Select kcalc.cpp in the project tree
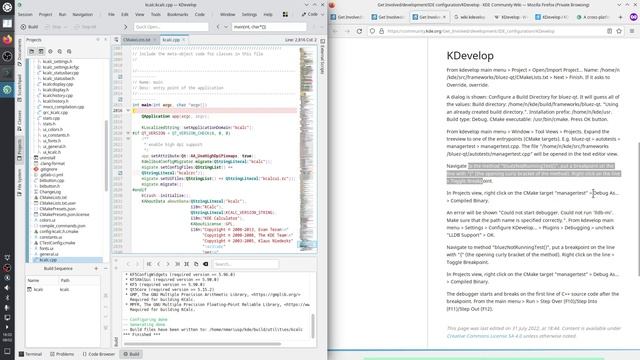 pyautogui.click(x=48, y=260)
